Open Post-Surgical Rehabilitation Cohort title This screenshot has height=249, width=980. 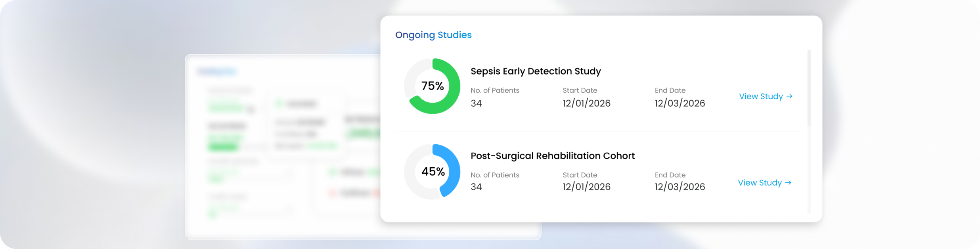(x=553, y=156)
